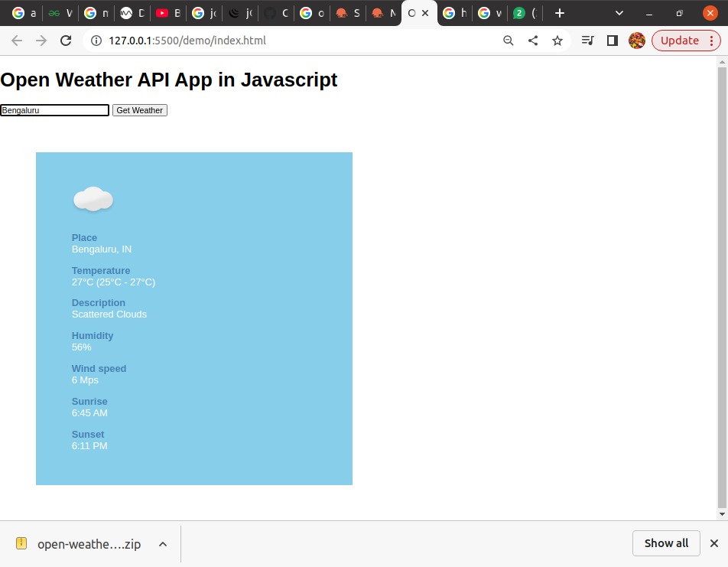Close the active tab with X

[425, 13]
